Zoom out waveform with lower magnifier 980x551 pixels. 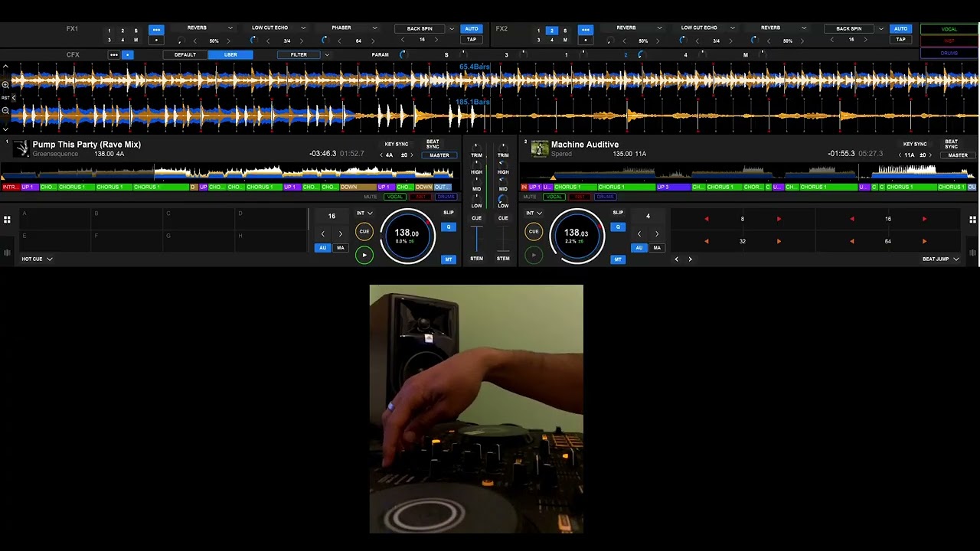(x=5, y=111)
